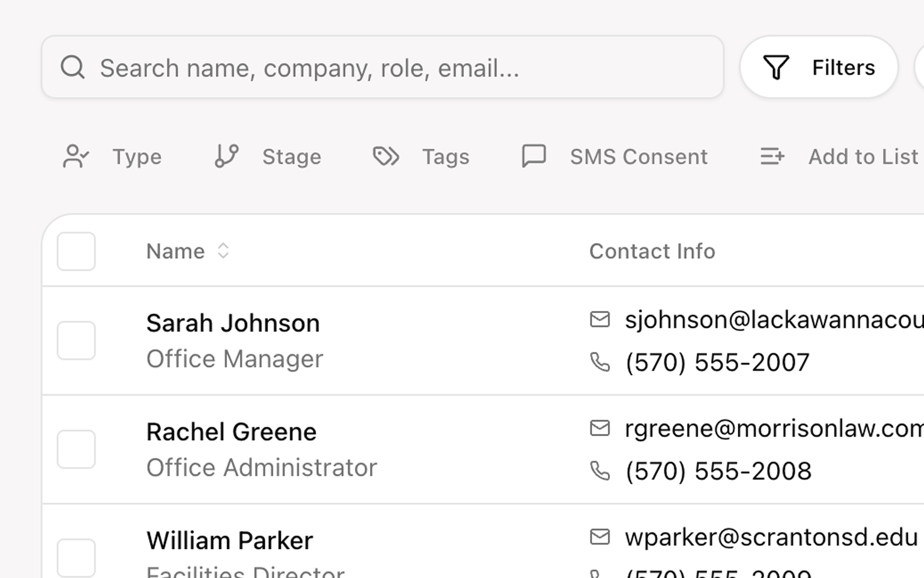
Task: Click mail icon beside wparker email
Action: pyautogui.click(x=600, y=537)
